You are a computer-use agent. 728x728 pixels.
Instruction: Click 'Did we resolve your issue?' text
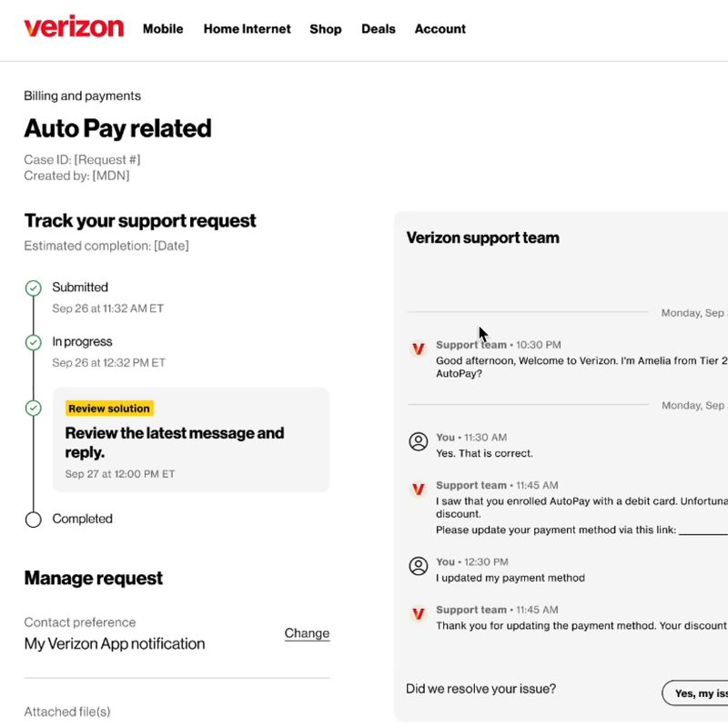tap(481, 689)
